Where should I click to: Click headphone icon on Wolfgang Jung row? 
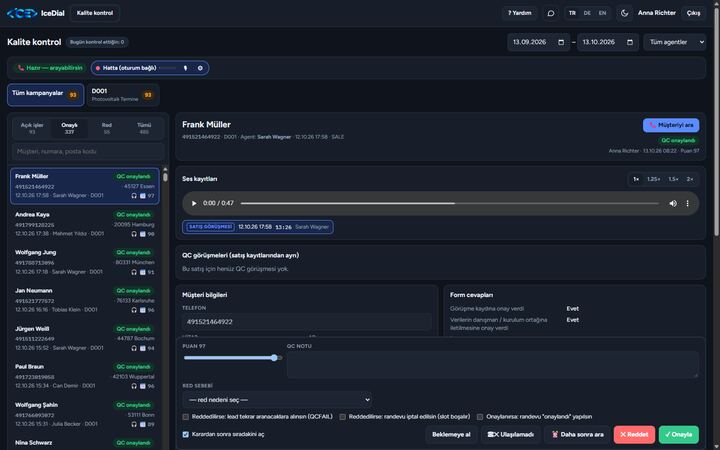134,272
